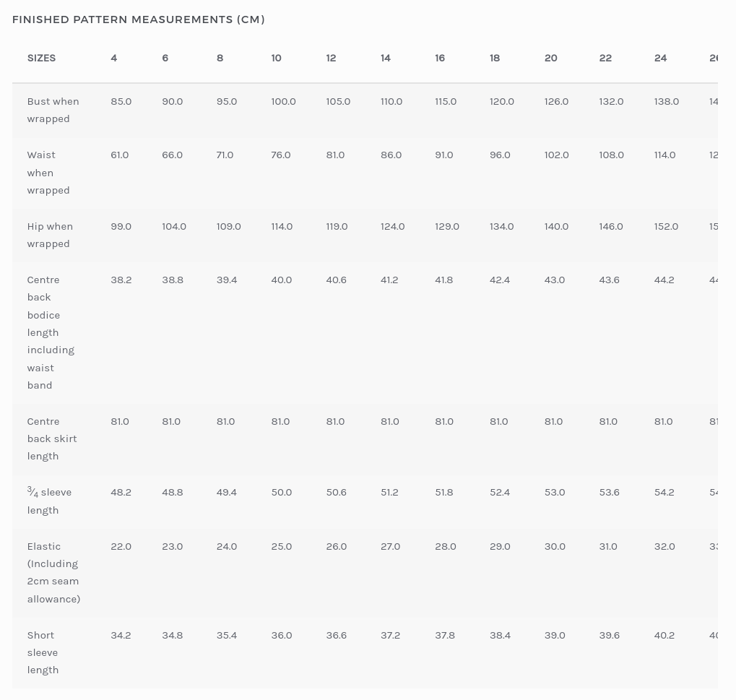This screenshot has width=736, height=700.
Task: Click short sleeve value 37.8 for size 16
Action: tap(445, 635)
